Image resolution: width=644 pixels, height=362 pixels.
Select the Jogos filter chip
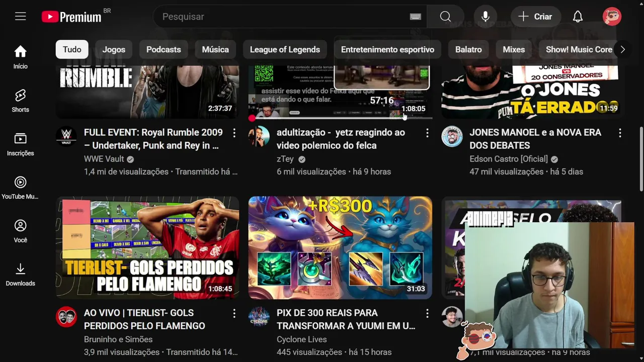click(114, 49)
